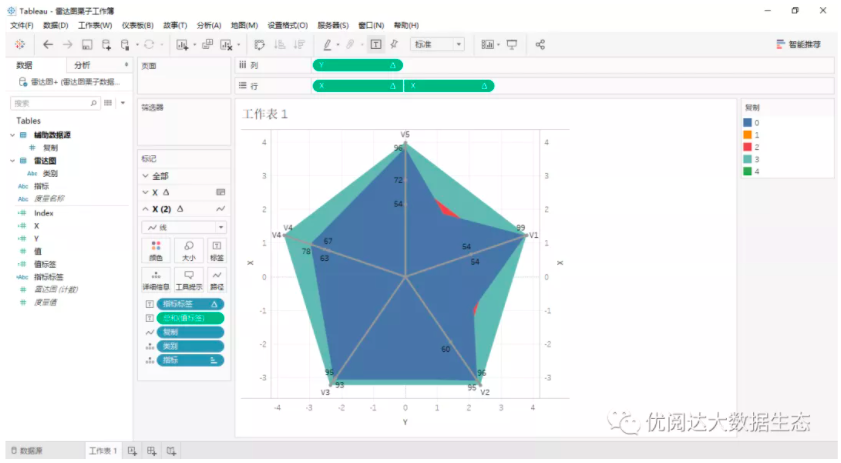Viewport: 841px width, 463px height.
Task: Open the 智能推荐 Show Me panel
Action: tap(799, 45)
